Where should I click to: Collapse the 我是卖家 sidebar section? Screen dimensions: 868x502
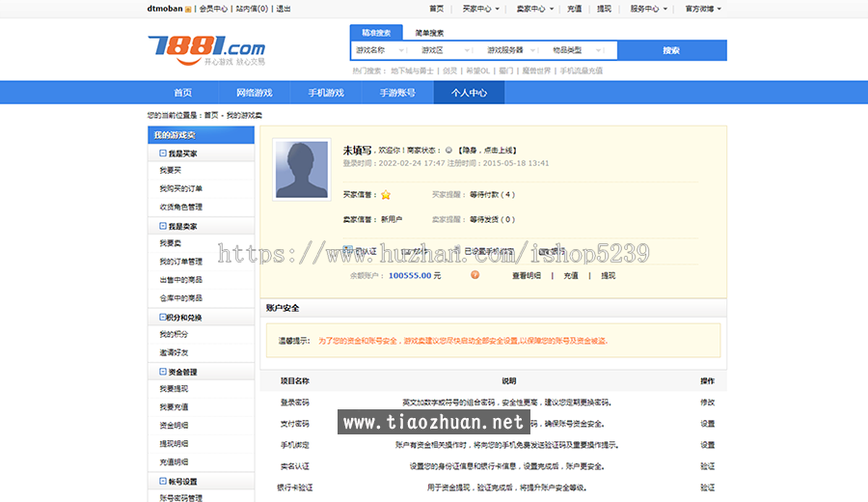click(x=163, y=226)
